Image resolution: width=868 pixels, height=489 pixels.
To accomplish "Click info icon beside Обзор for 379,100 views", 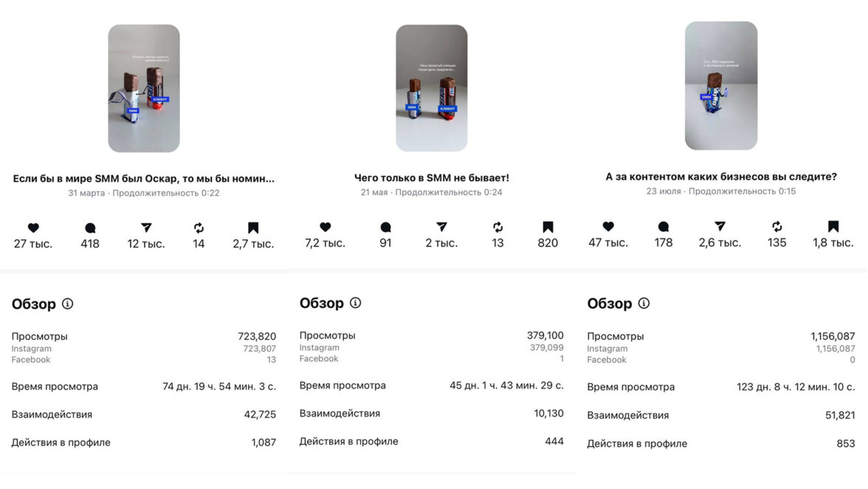I will pyautogui.click(x=355, y=303).
